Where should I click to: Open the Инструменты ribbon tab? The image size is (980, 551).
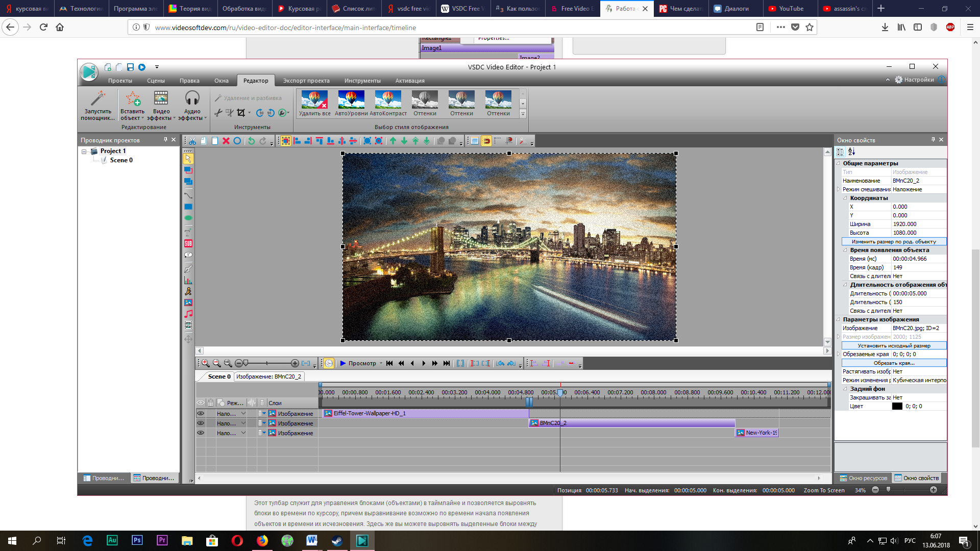click(x=362, y=81)
